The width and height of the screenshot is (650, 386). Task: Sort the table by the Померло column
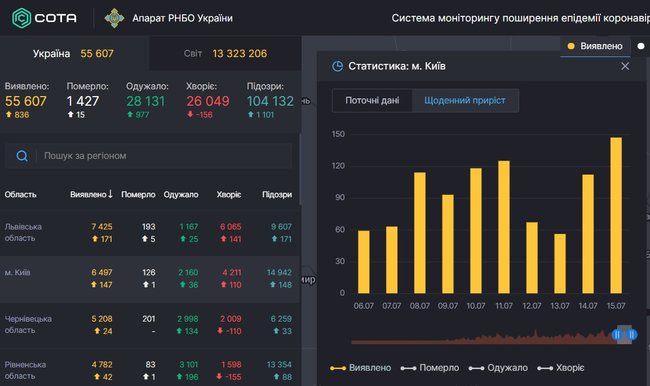pyautogui.click(x=138, y=194)
